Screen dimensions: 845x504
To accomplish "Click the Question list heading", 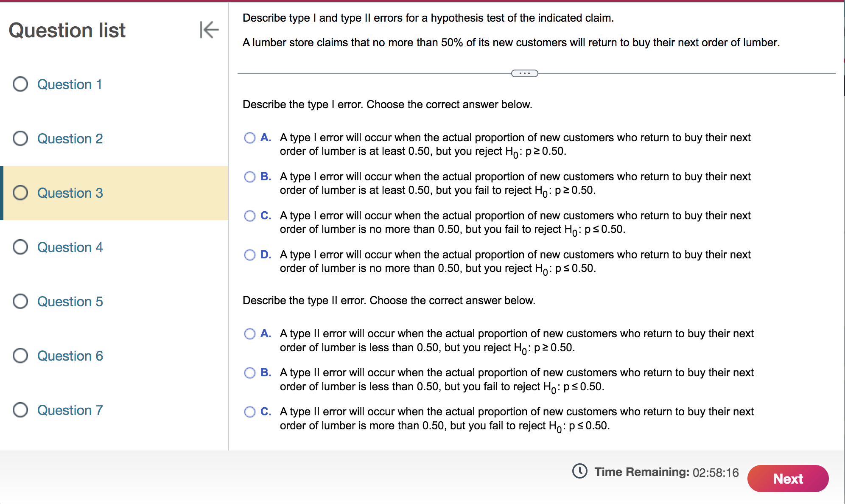I will pyautogui.click(x=67, y=30).
